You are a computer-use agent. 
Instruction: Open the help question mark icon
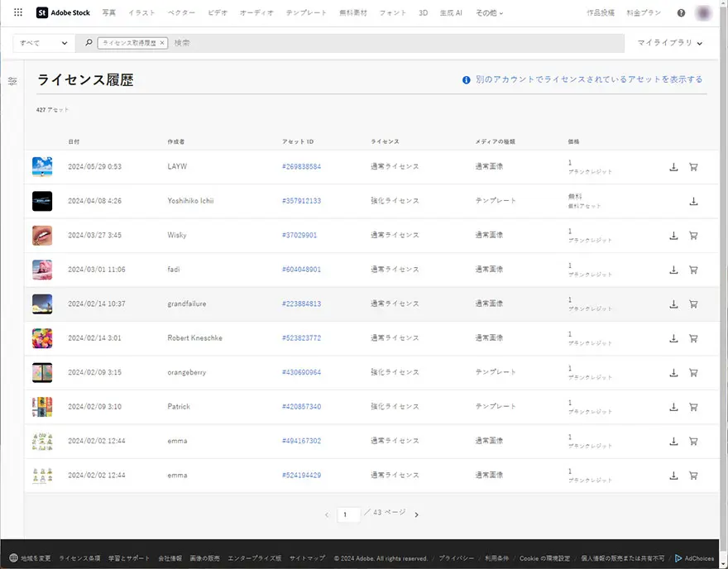(681, 13)
